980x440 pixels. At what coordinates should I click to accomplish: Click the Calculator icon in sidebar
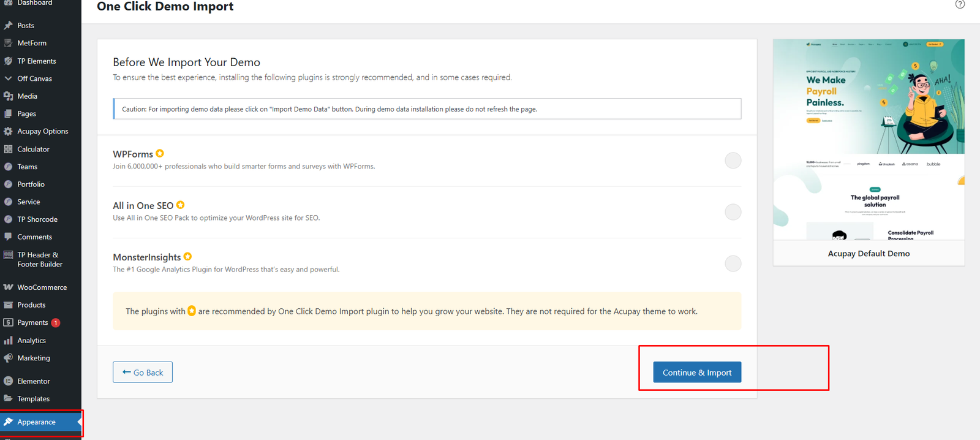(x=8, y=149)
